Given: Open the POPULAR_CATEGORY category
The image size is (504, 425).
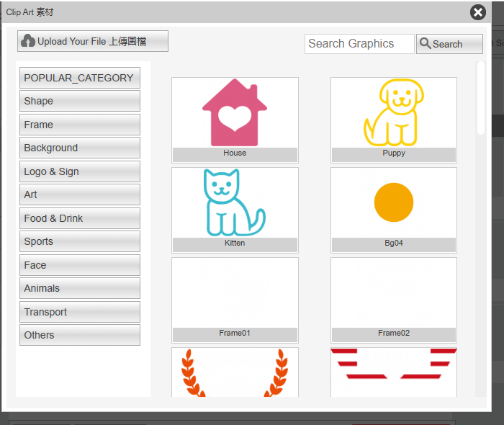Looking at the screenshot, I should 79,78.
